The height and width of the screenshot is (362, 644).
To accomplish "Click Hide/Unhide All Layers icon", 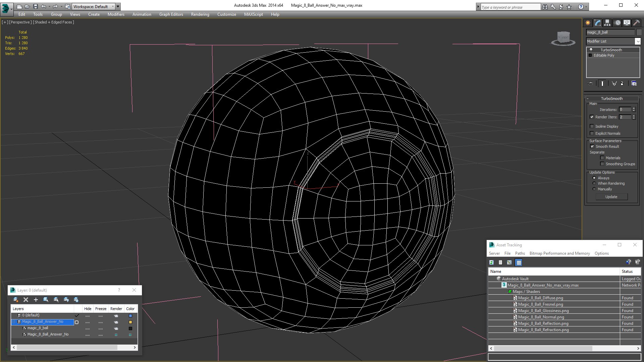I will coord(66,300).
